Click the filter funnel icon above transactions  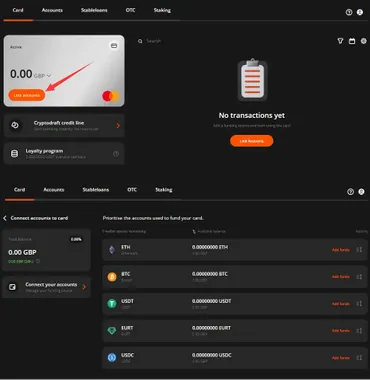340,41
